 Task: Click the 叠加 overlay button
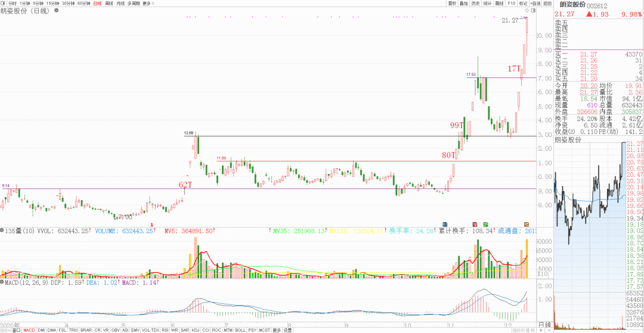coord(464,4)
